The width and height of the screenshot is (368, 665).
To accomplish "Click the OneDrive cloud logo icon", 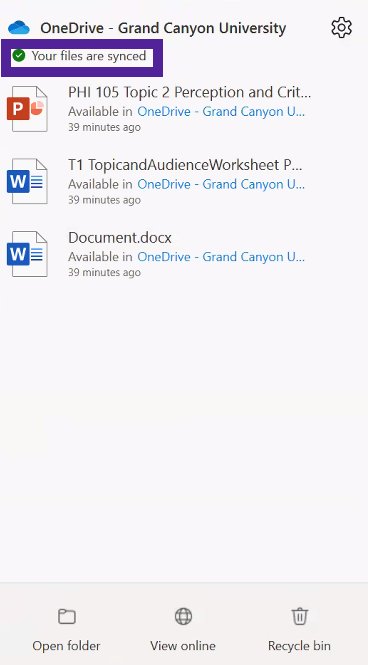I will pyautogui.click(x=19, y=28).
